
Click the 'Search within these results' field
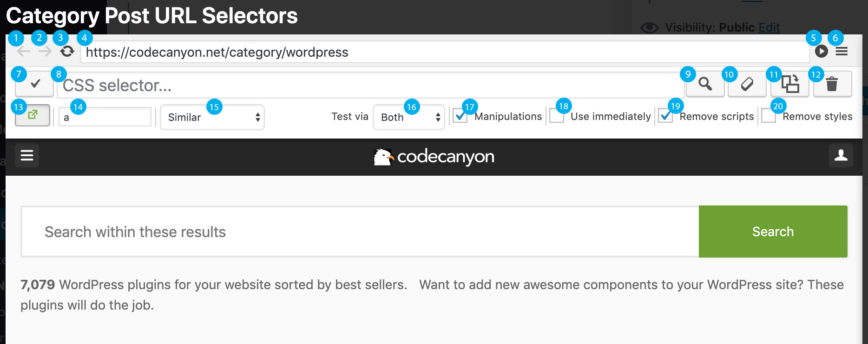click(360, 232)
